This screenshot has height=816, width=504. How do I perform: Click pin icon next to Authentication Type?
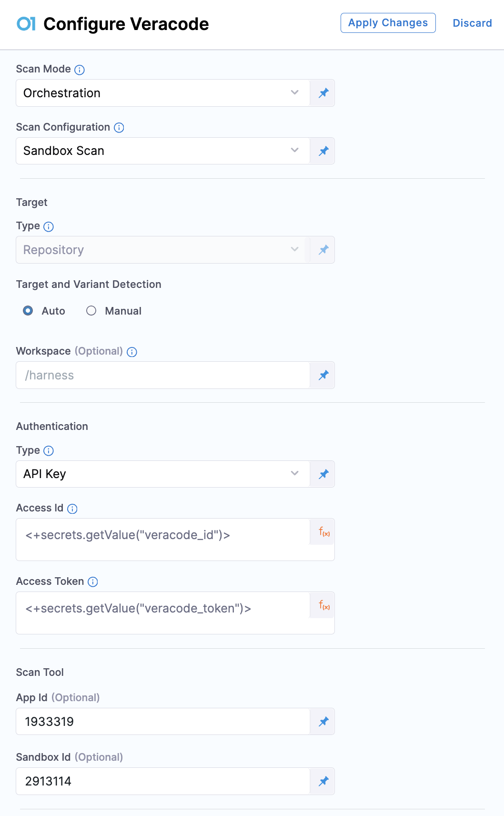[323, 474]
